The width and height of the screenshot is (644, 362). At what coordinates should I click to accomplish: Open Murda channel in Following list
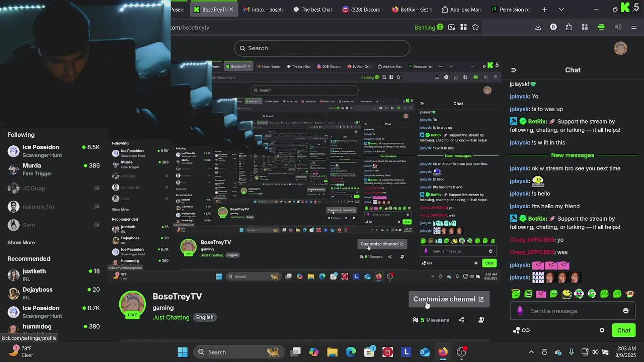pos(54,169)
